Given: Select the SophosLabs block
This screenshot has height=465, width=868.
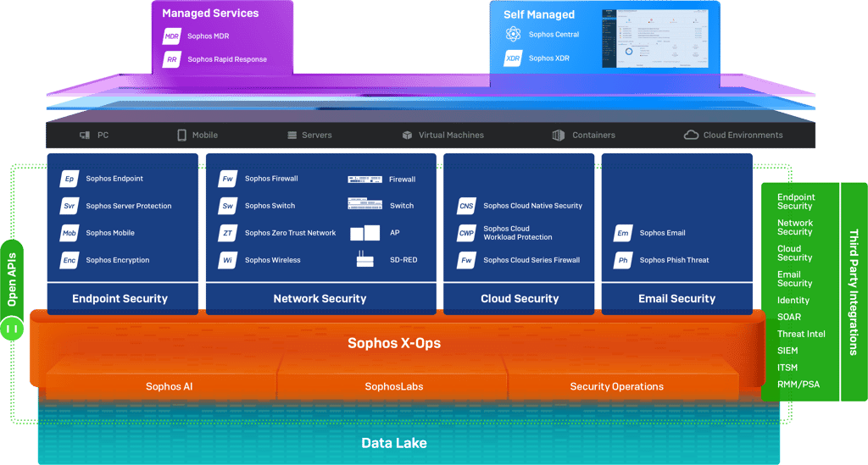Looking at the screenshot, I should pos(393,386).
